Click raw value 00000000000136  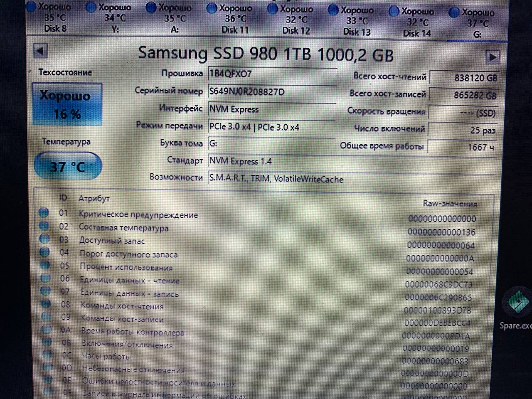click(441, 232)
